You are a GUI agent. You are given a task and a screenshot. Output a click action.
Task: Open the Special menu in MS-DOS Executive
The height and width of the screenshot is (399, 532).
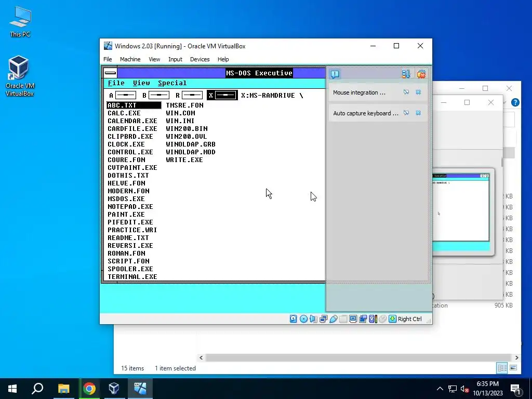click(172, 83)
